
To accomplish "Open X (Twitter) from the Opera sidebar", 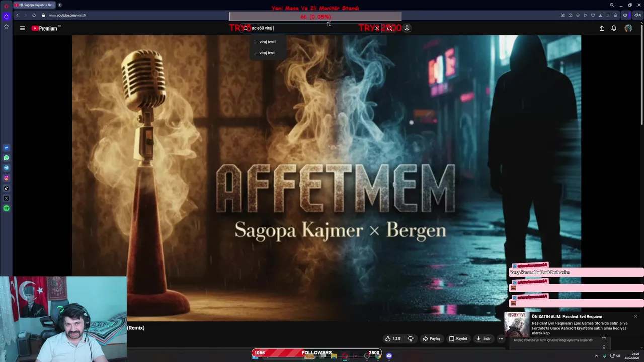I will [x=6, y=198].
